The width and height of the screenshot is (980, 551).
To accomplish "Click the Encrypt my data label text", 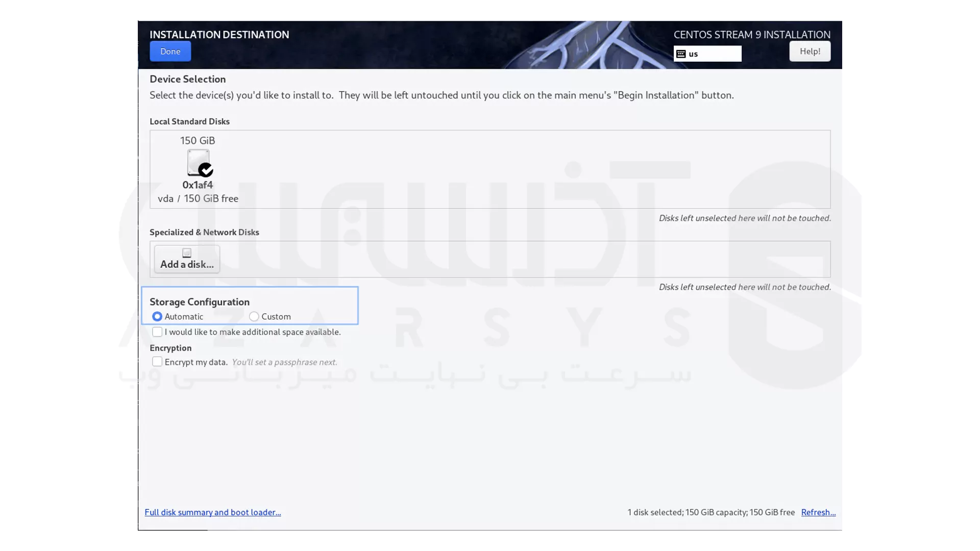I will [196, 362].
